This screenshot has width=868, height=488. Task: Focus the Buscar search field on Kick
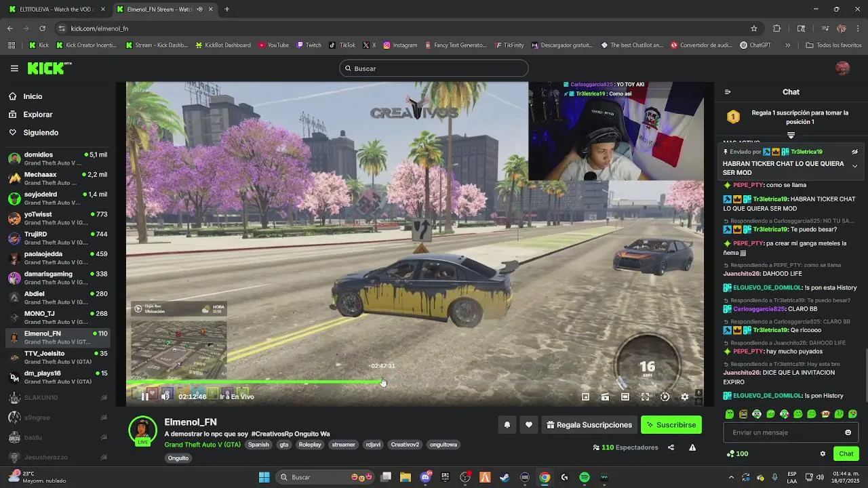click(434, 68)
